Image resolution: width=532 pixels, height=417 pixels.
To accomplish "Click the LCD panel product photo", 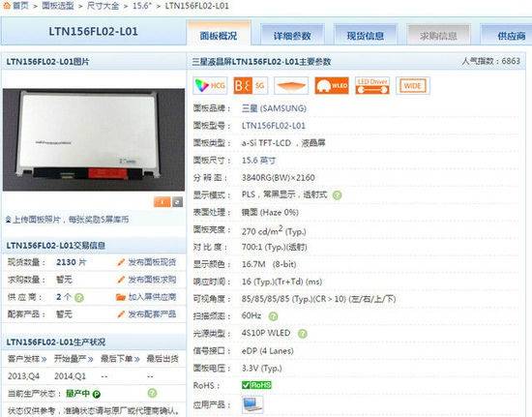I will pyautogui.click(x=94, y=139).
